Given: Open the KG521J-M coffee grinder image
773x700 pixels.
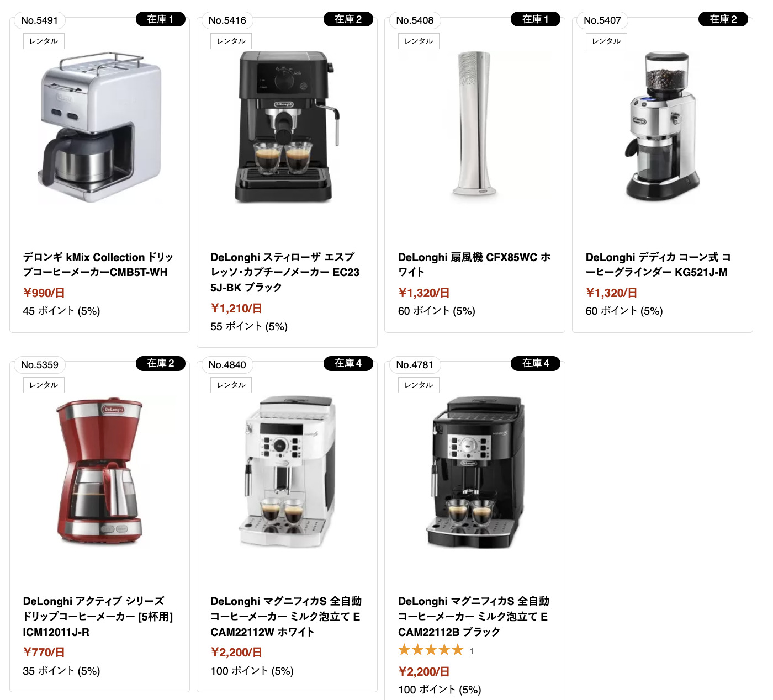Looking at the screenshot, I should (x=662, y=126).
